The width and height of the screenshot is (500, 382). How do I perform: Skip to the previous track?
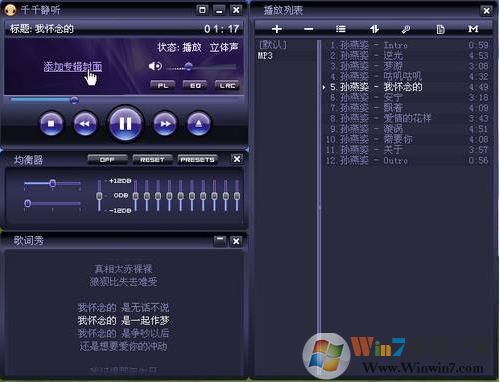pyautogui.click(x=85, y=124)
